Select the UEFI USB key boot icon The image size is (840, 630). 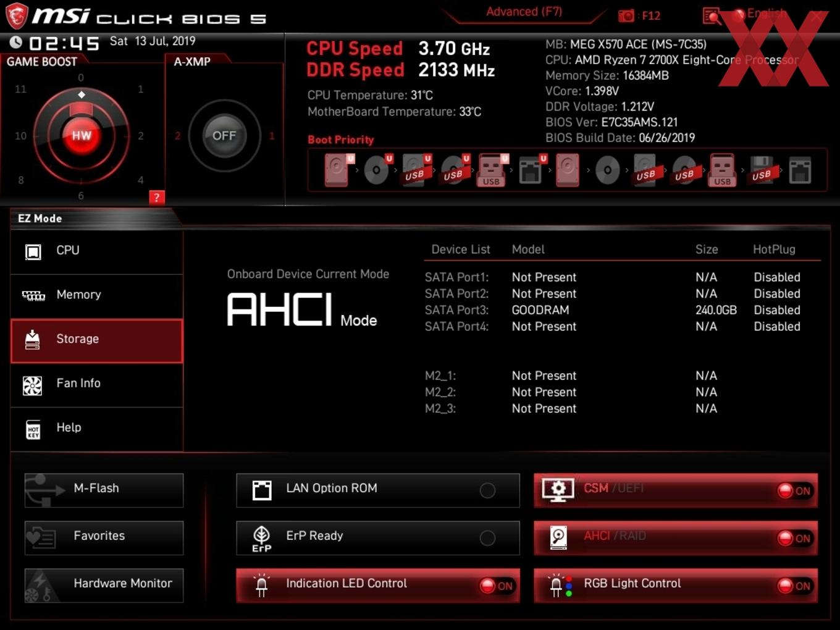pos(492,170)
